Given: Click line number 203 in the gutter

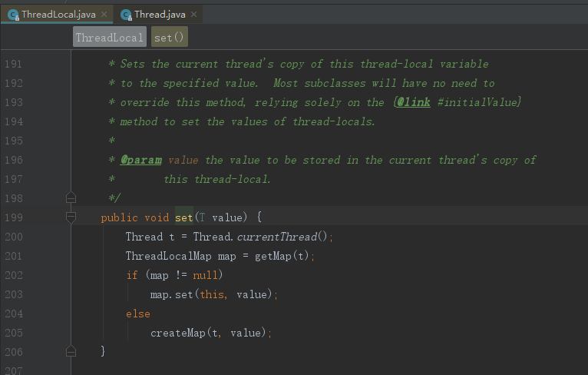Looking at the screenshot, I should [x=14, y=294].
